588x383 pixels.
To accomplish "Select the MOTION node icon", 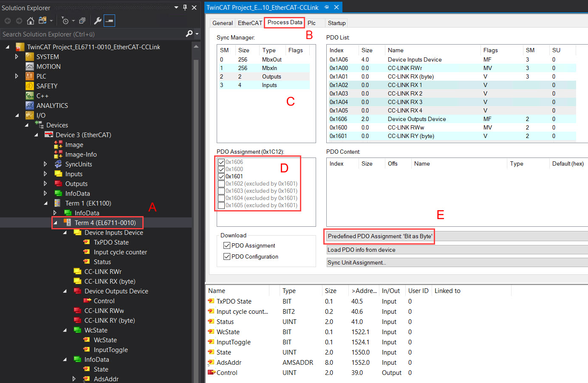I will (x=30, y=66).
